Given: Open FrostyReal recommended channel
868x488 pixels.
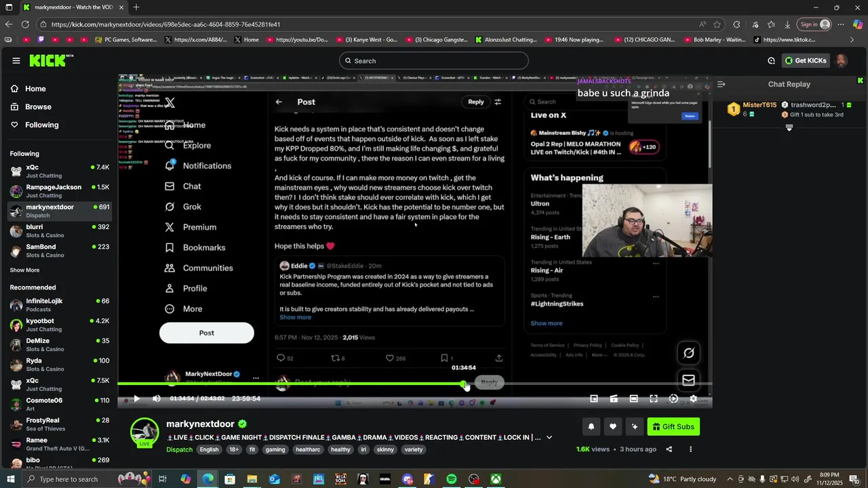Looking at the screenshot, I should point(60,424).
